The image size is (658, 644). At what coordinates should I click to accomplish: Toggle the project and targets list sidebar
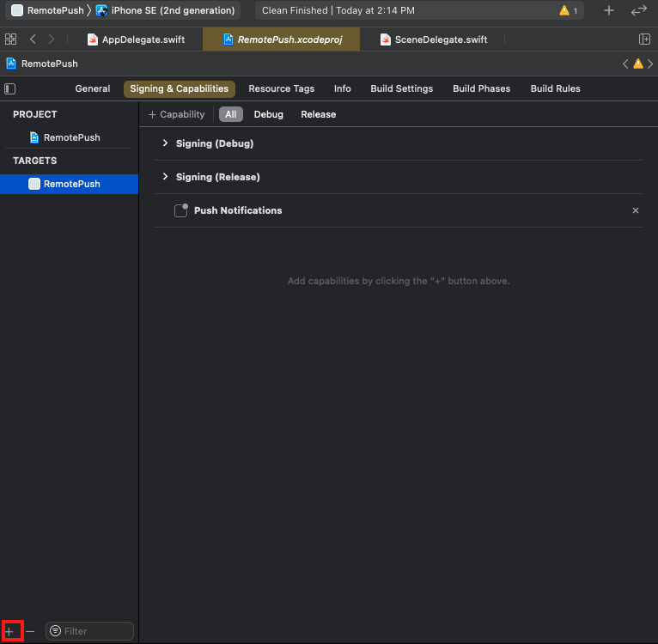(9, 89)
